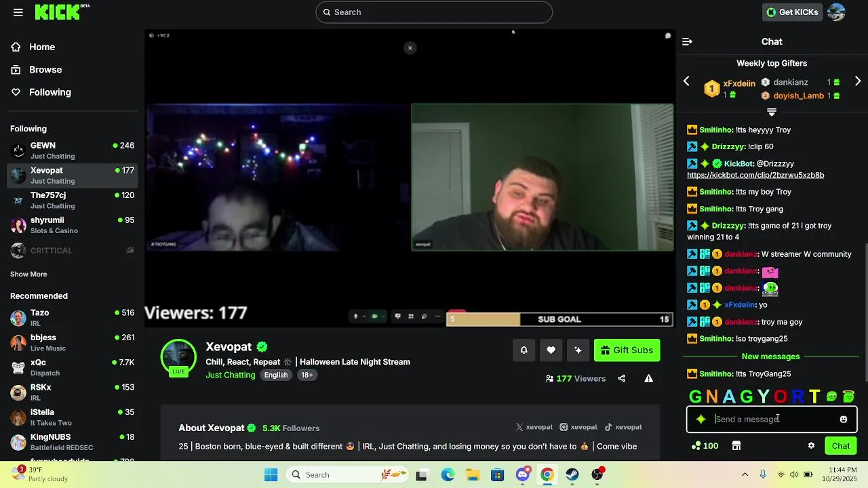Click the green sparkle icon in the chat input
The width and height of the screenshot is (868, 488).
coord(701,420)
